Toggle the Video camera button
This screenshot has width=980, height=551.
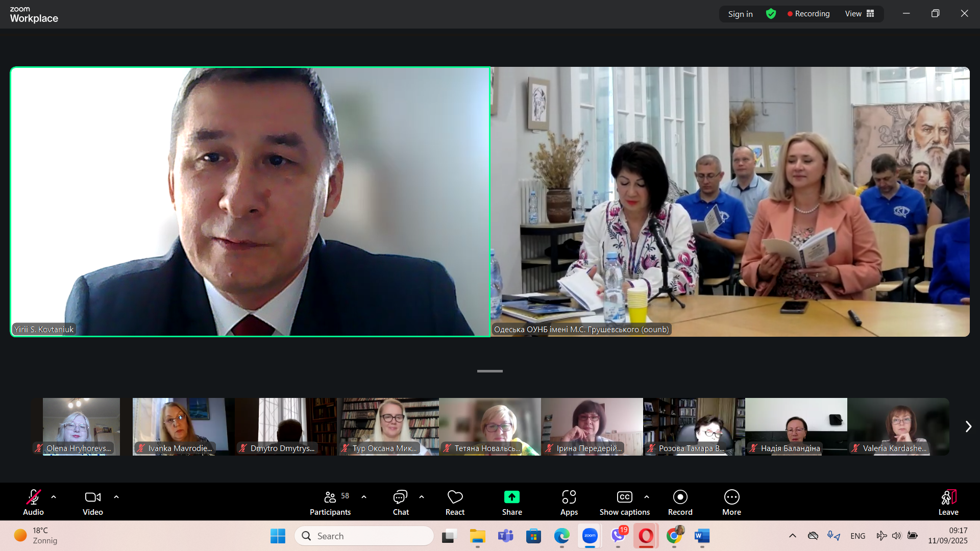pyautogui.click(x=92, y=503)
